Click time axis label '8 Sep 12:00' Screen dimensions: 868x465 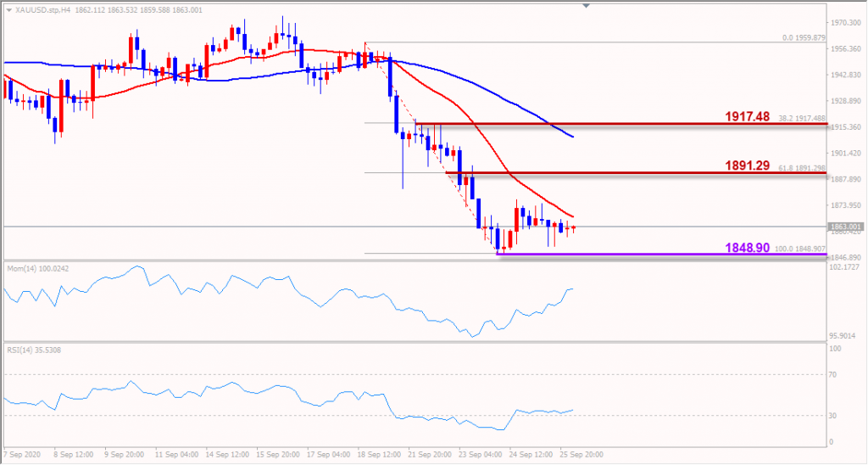pyautogui.click(x=73, y=455)
